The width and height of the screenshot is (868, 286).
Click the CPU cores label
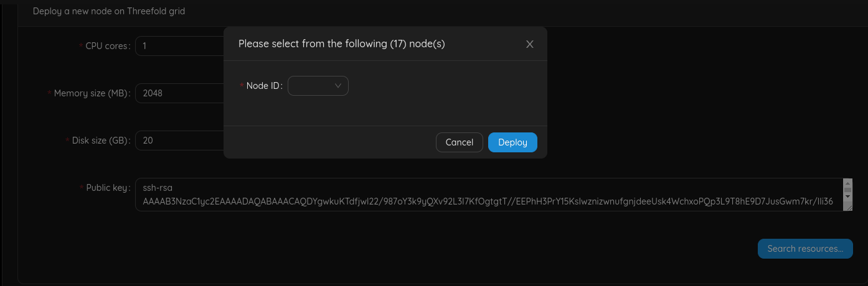click(x=107, y=46)
